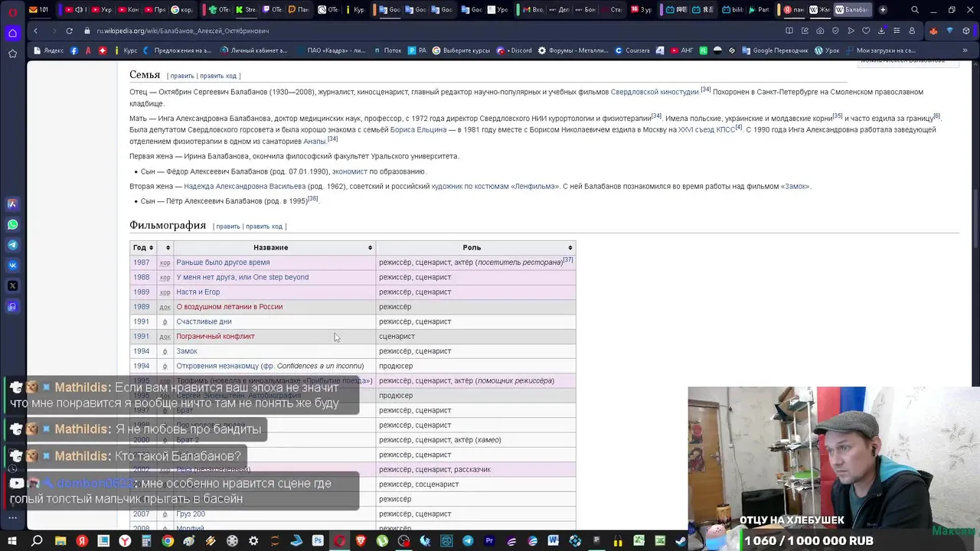The width and height of the screenshot is (980, 551).
Task: Click править код next to Фильмография heading
Action: pyautogui.click(x=264, y=227)
